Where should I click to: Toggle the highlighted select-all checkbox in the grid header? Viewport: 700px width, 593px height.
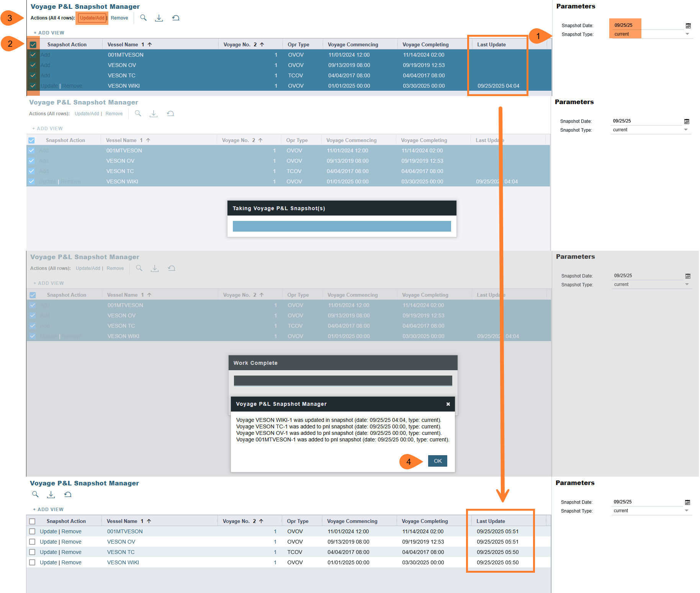tap(33, 45)
